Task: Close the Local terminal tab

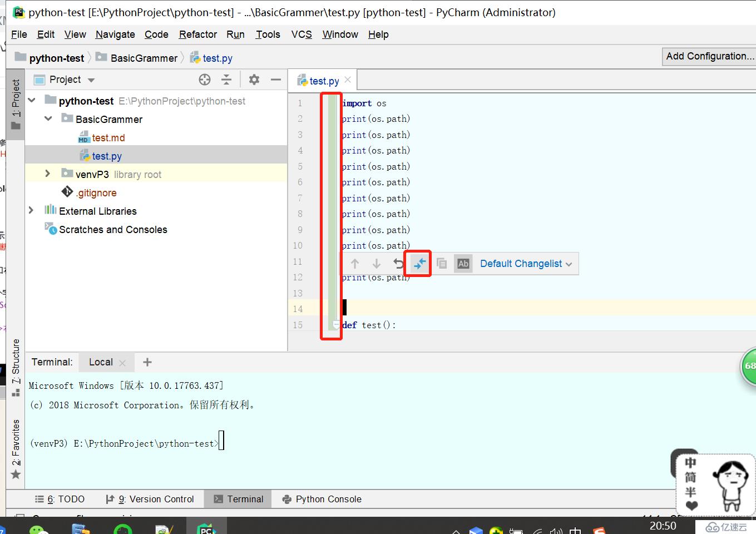Action: [x=122, y=363]
